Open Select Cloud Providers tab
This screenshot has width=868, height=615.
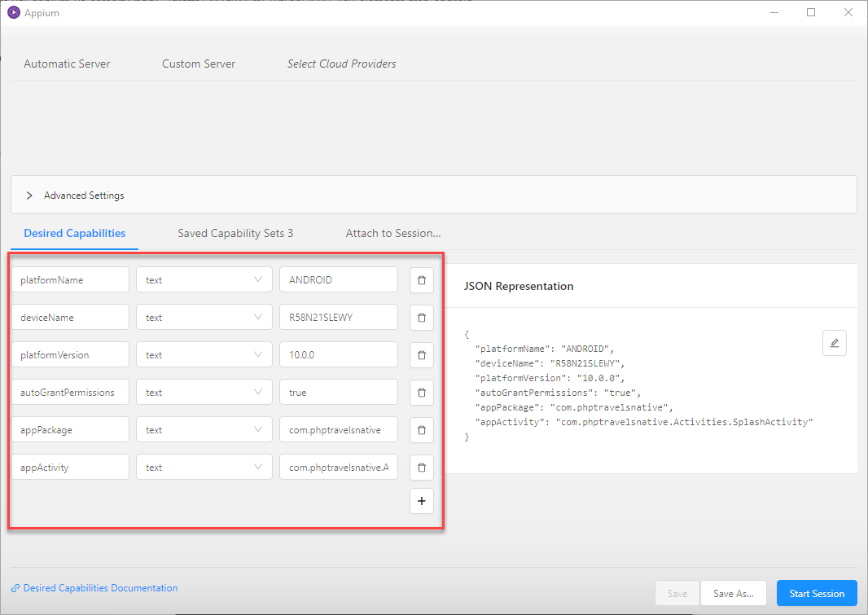pos(342,64)
